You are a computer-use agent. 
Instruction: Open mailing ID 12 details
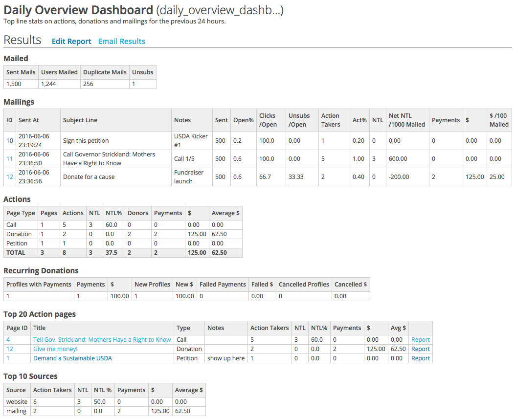9,177
